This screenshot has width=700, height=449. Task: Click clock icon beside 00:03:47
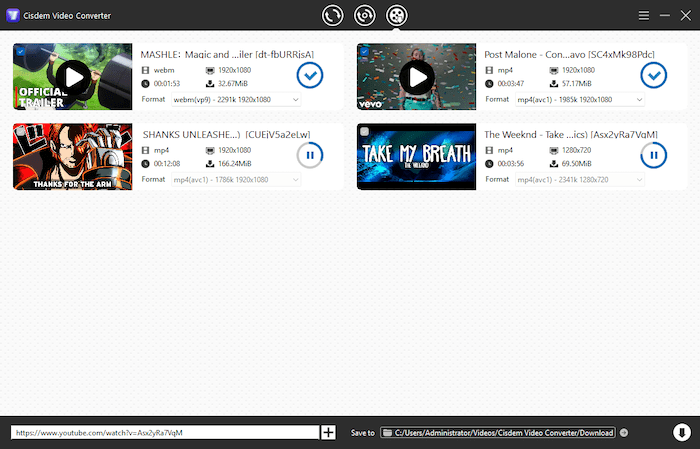point(489,83)
